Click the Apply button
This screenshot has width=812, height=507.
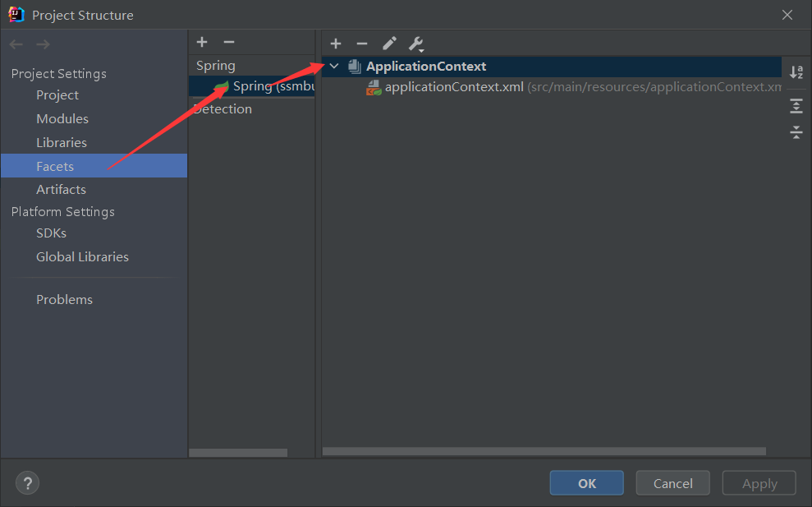pos(759,483)
